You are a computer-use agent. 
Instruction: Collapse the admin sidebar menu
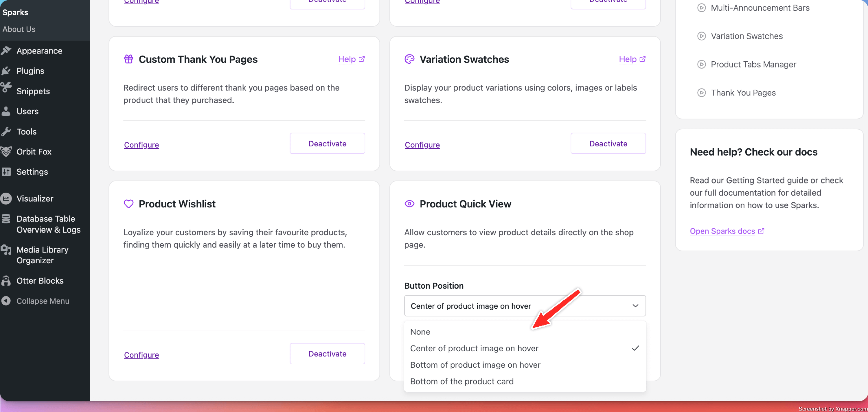click(x=43, y=301)
